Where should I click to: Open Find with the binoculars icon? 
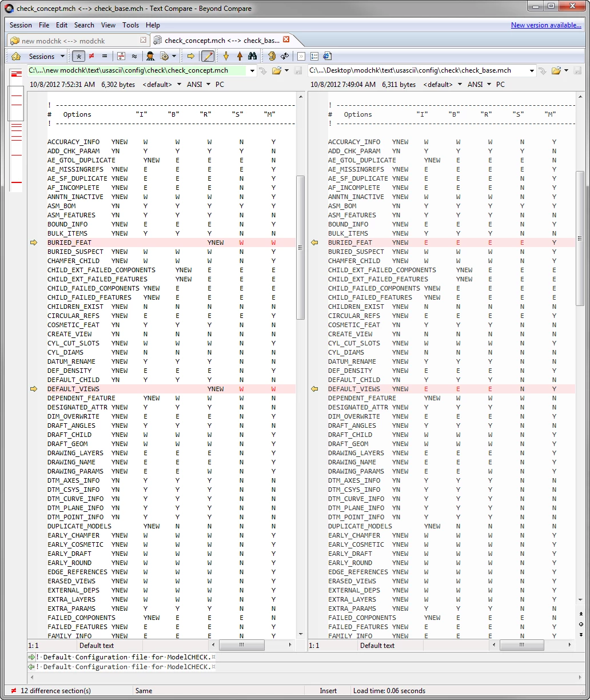point(252,56)
